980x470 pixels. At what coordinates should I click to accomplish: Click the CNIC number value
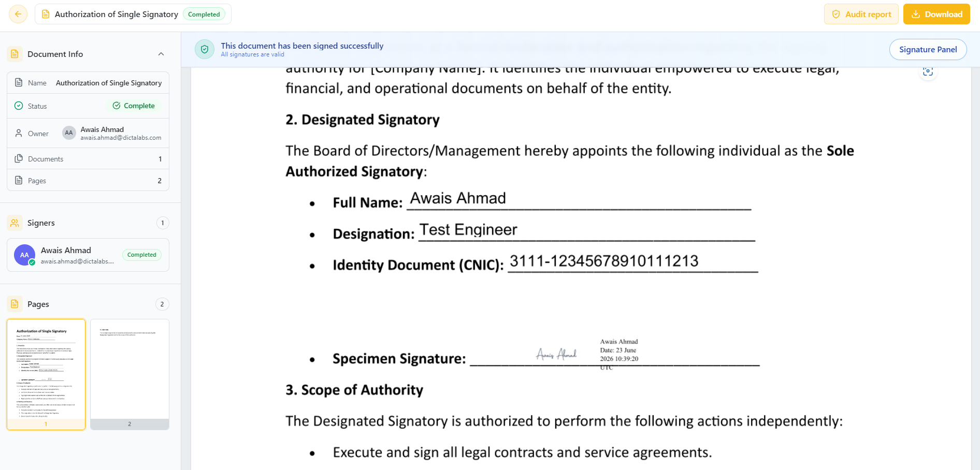pyautogui.click(x=604, y=261)
